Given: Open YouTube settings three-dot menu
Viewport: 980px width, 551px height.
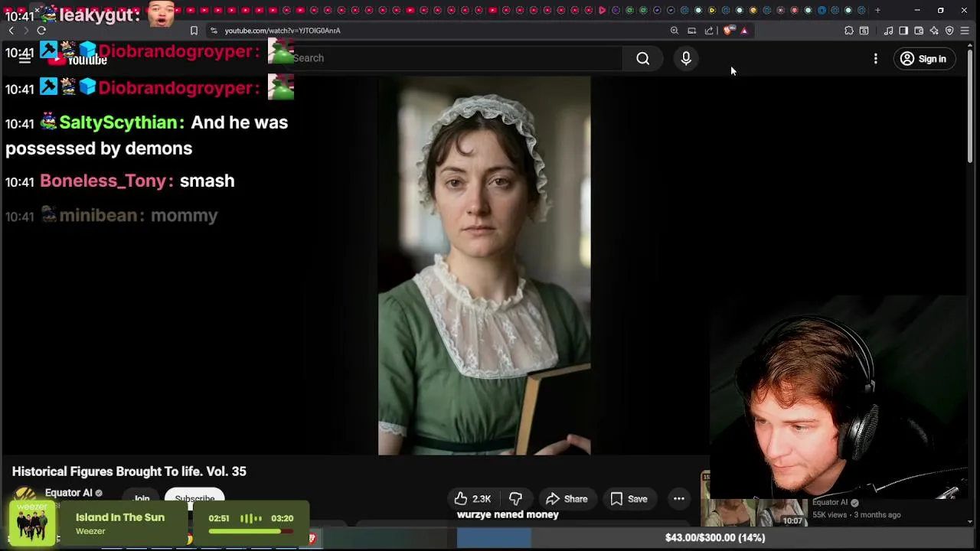Looking at the screenshot, I should point(875,59).
